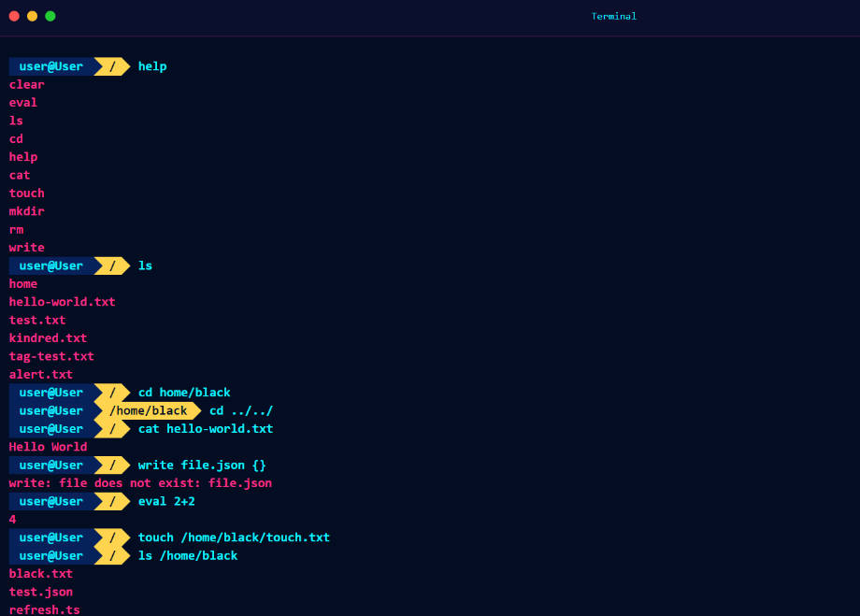
Task: Select the yellow /home/black path segment
Action: pyautogui.click(x=148, y=411)
